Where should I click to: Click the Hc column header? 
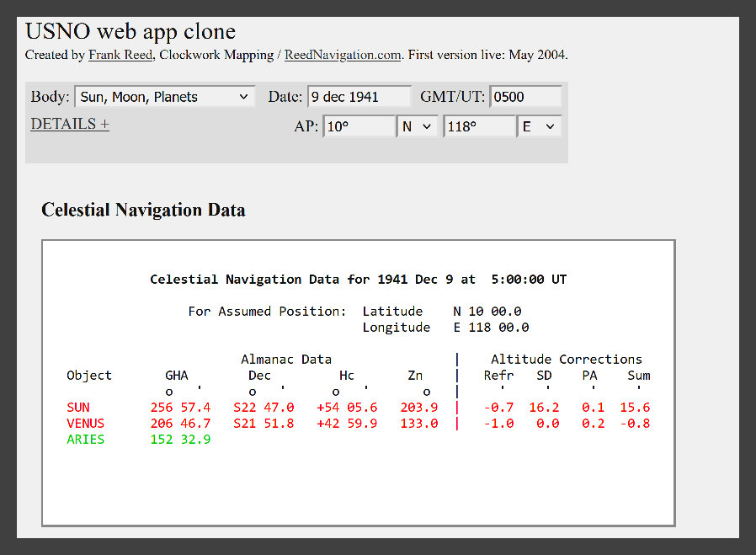pos(347,376)
